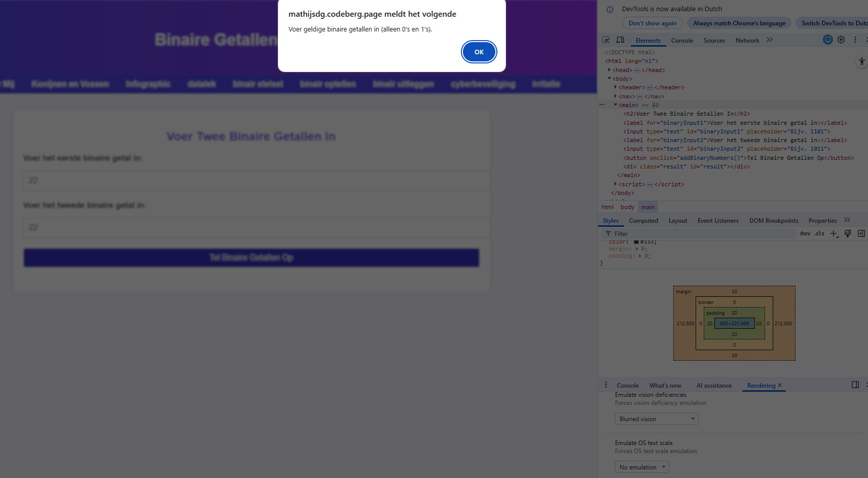Open the What's new drawer tab
The height and width of the screenshot is (478, 868).
click(665, 385)
